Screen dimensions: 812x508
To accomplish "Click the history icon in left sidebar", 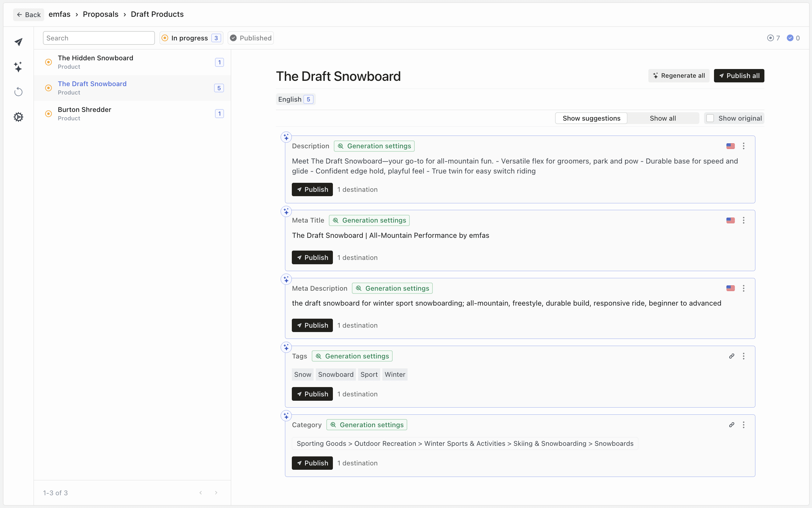I will (x=18, y=91).
